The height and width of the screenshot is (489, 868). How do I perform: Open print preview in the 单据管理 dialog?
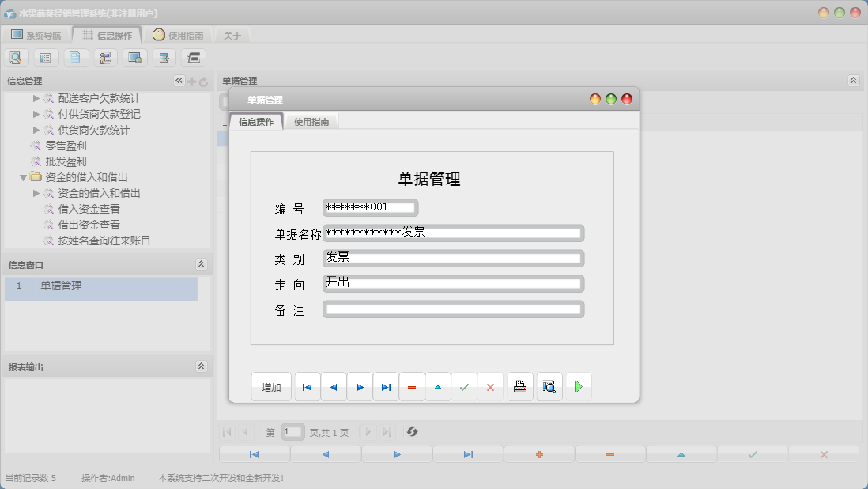coord(549,386)
